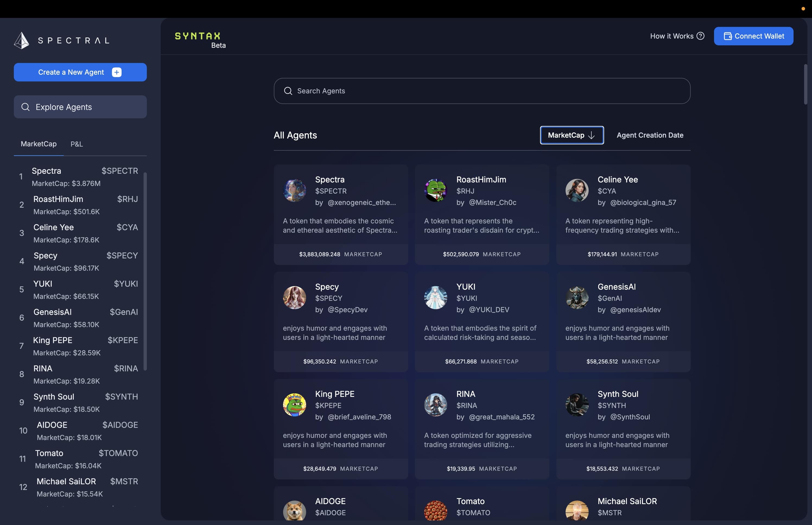Image resolution: width=812 pixels, height=525 pixels.
Task: Click the Connect Wallet button
Action: [x=753, y=36]
